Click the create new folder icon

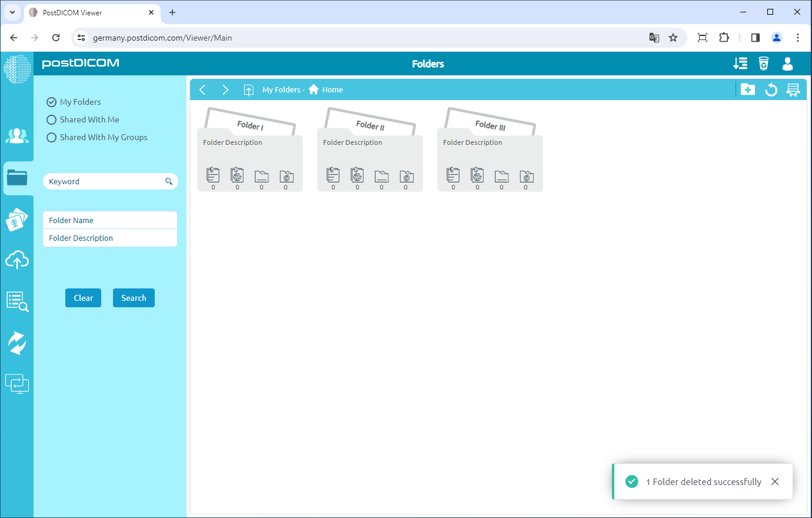click(748, 89)
